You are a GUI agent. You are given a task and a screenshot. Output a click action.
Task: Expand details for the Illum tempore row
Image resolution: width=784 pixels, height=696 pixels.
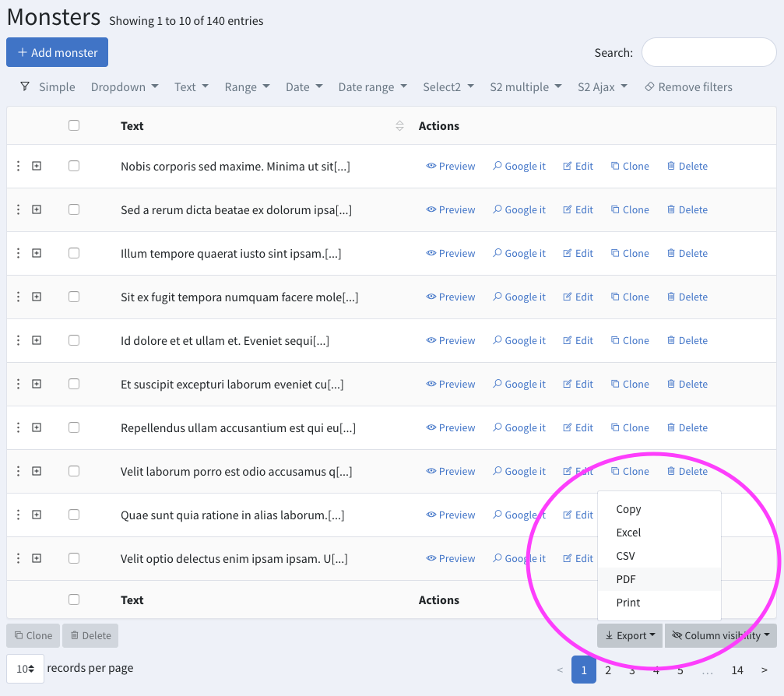[x=37, y=253]
